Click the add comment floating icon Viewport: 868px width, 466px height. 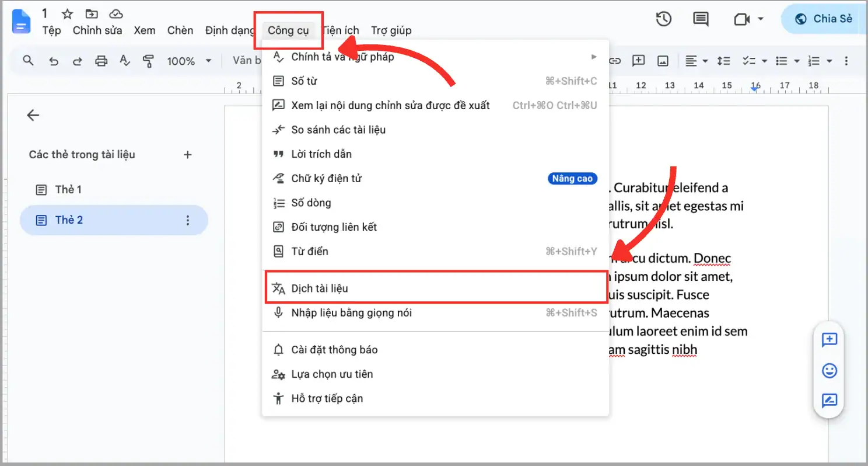coord(829,340)
